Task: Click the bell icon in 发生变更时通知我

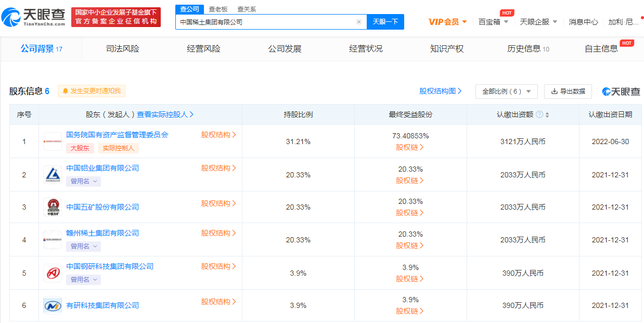Action: coord(66,91)
